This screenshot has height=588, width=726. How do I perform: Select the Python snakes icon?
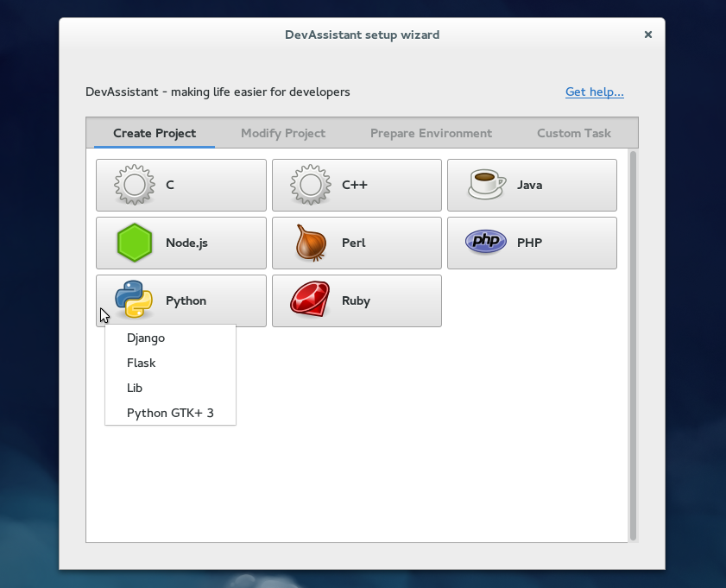coord(133,300)
